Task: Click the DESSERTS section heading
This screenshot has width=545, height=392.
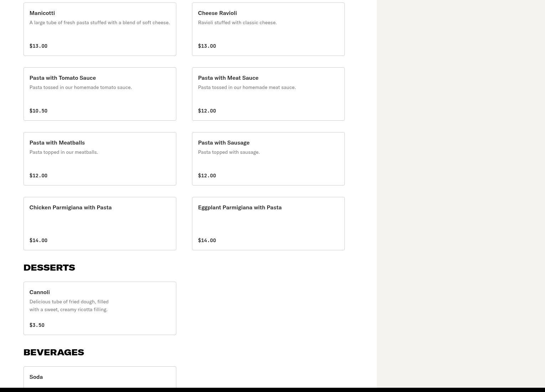Action: pos(49,268)
